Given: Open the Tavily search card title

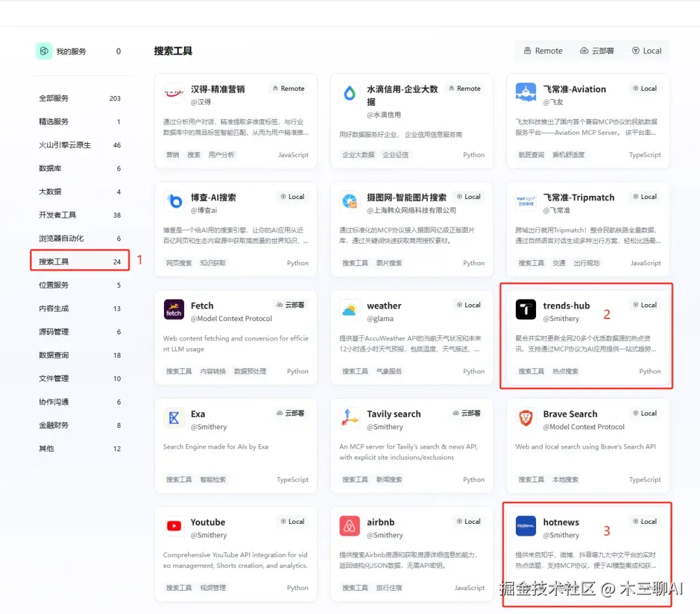Looking at the screenshot, I should click(393, 414).
